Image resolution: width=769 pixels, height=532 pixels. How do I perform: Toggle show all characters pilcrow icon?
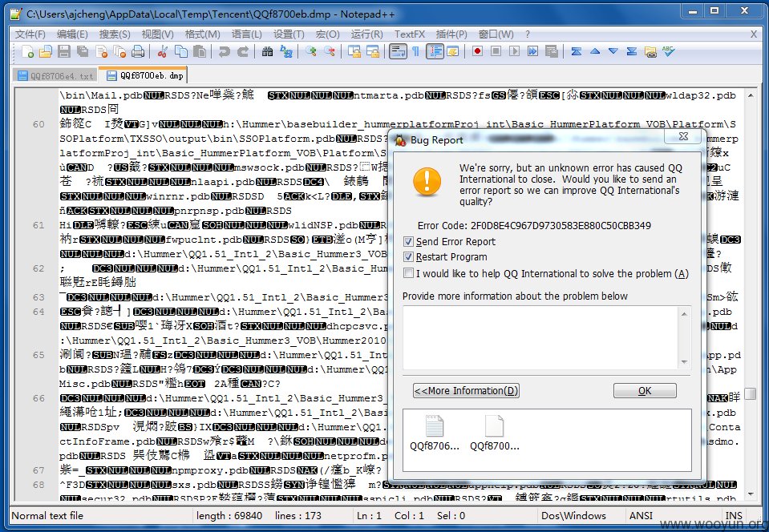tap(416, 51)
